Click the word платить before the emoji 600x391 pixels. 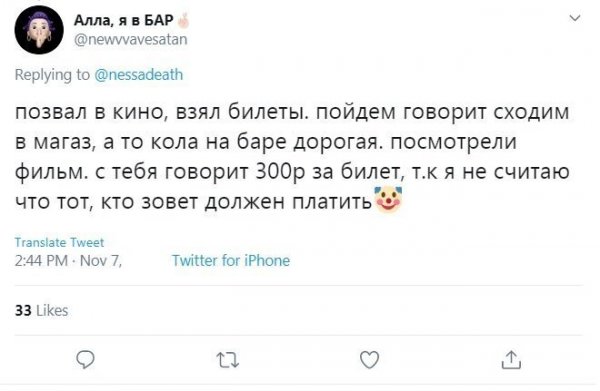pyautogui.click(x=333, y=201)
